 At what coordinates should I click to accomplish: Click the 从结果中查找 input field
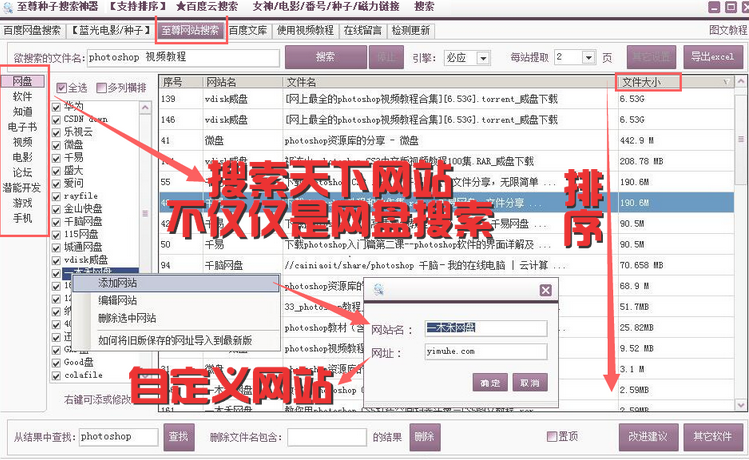[118, 437]
